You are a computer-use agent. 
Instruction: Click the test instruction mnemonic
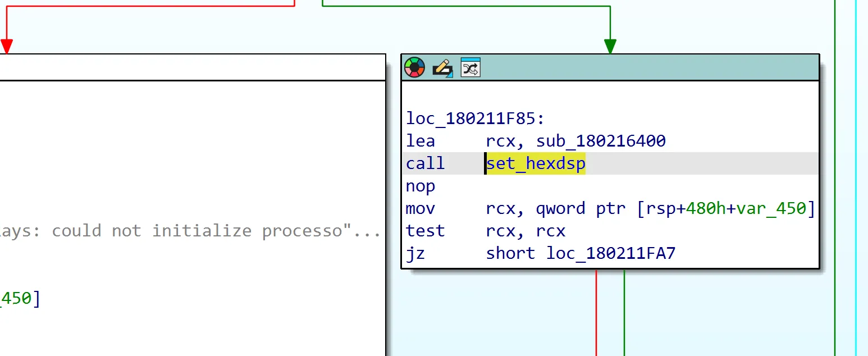425,231
